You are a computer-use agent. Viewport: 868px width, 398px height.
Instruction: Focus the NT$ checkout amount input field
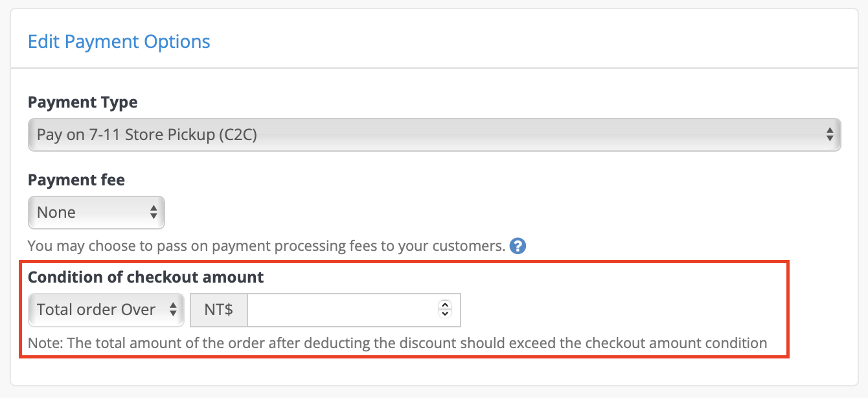pyautogui.click(x=354, y=310)
